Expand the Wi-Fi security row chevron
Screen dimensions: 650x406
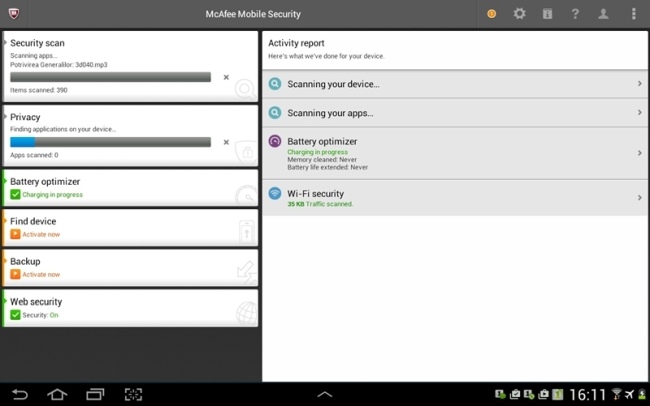click(640, 198)
